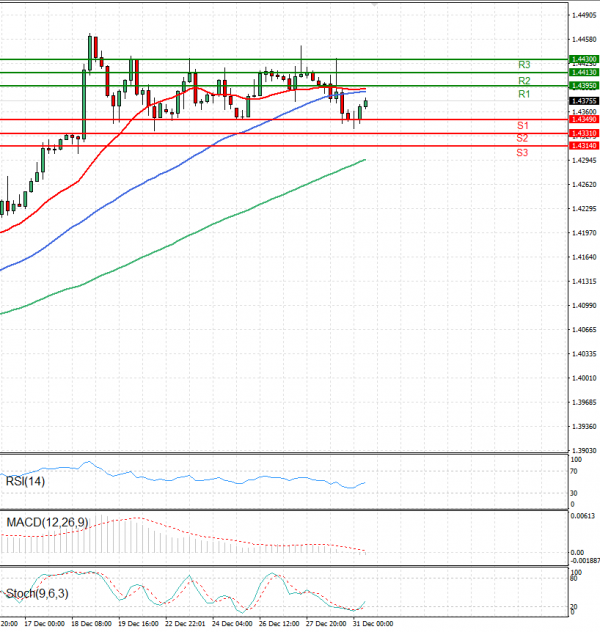Select the R2 resistance label
600x632 pixels.
524,80
